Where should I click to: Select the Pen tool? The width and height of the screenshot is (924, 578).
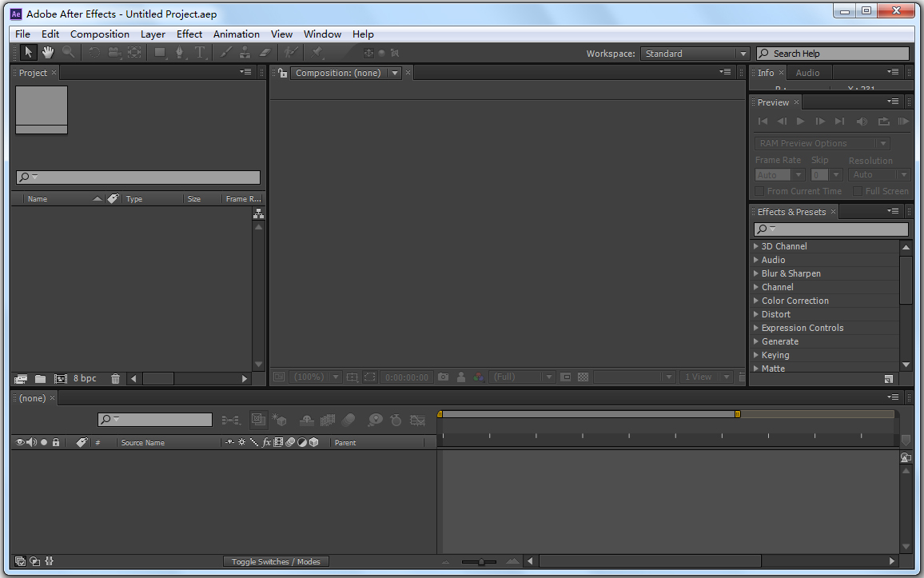[180, 53]
